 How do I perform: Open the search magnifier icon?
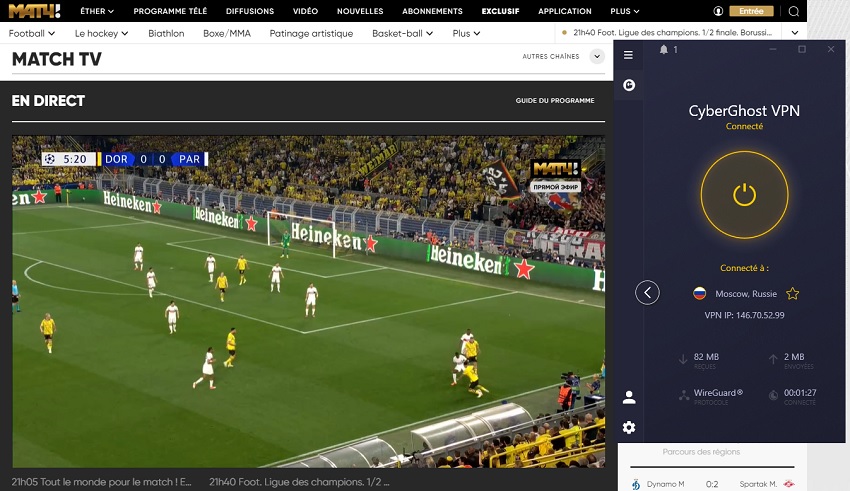794,11
